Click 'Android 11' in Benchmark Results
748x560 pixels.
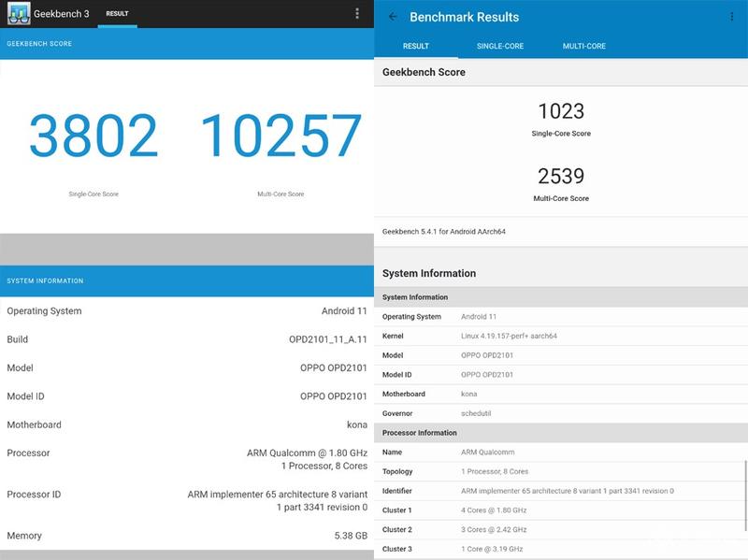pos(479,317)
